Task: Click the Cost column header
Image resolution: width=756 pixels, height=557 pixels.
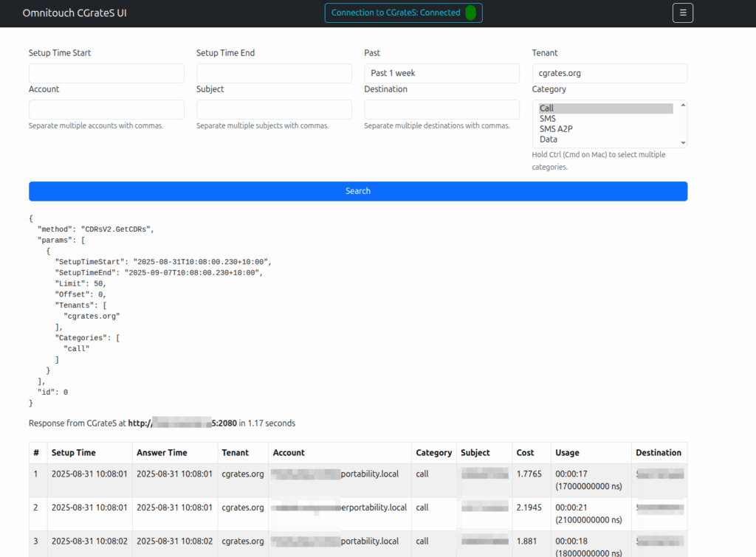Action: point(525,452)
